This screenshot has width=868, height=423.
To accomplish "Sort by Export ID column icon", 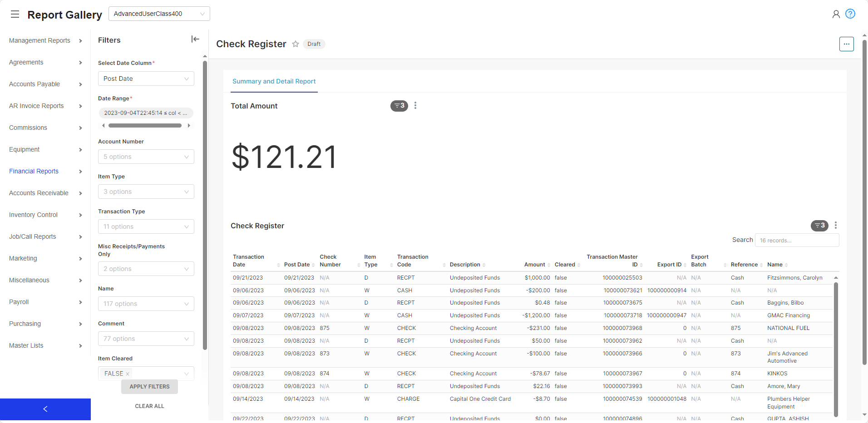I will (x=685, y=265).
